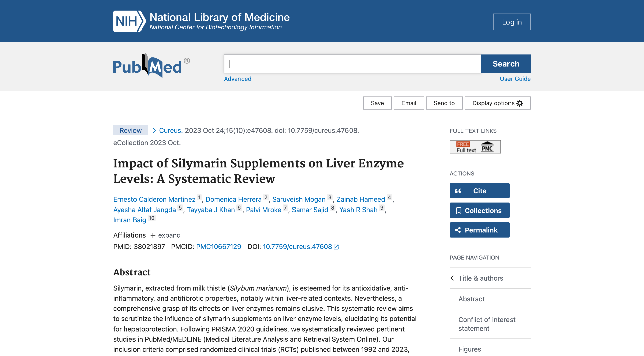Expand the Affiliations list
The height and width of the screenshot is (356, 644).
pyautogui.click(x=166, y=235)
